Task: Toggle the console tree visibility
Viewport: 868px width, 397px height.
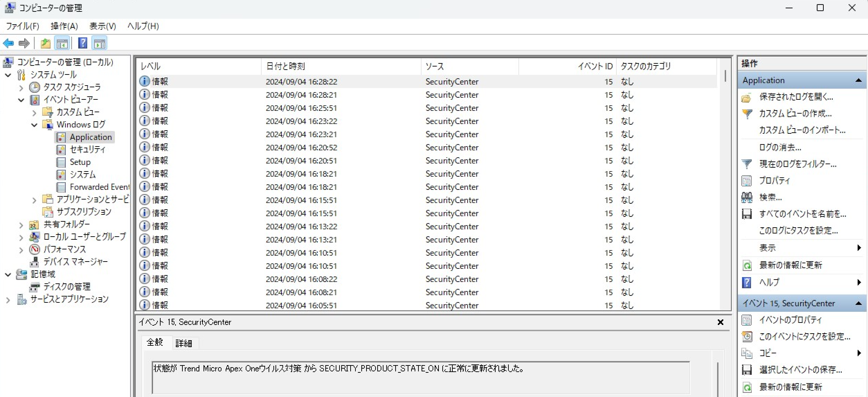Action: [x=62, y=43]
